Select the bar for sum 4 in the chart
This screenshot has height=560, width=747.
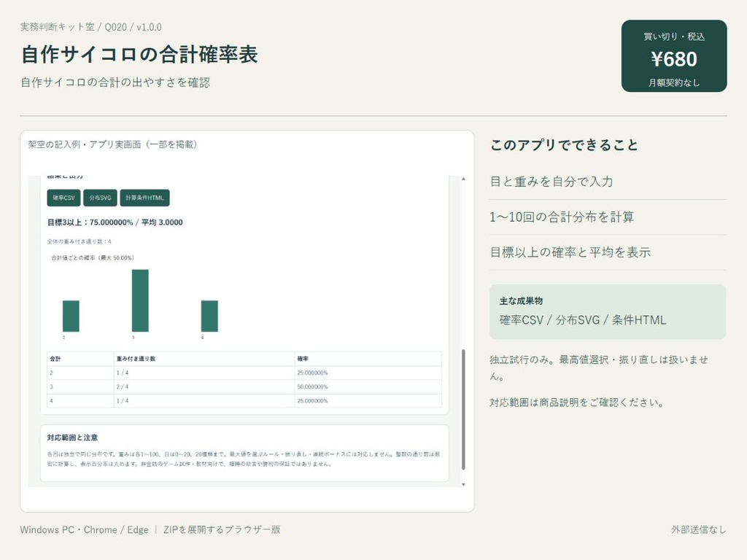tap(209, 316)
